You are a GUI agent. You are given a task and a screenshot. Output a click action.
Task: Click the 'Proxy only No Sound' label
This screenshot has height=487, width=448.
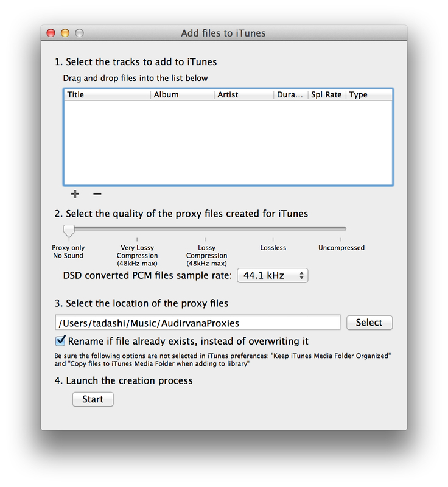tap(68, 251)
